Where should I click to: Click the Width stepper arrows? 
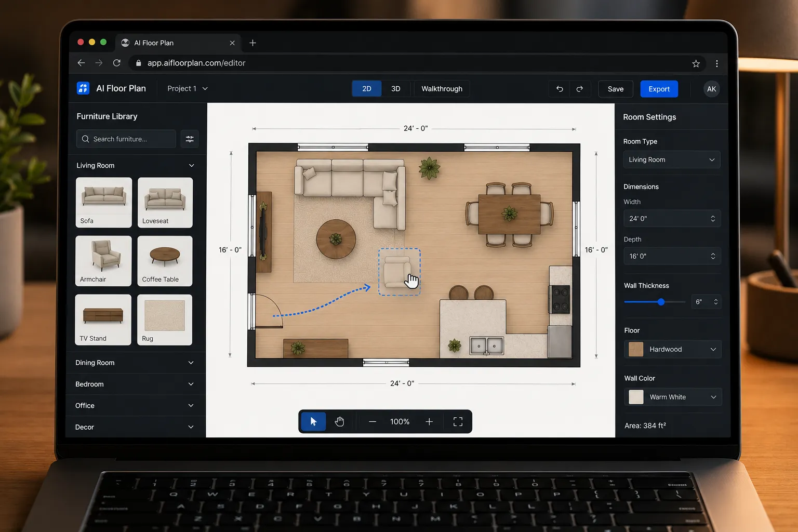713,219
